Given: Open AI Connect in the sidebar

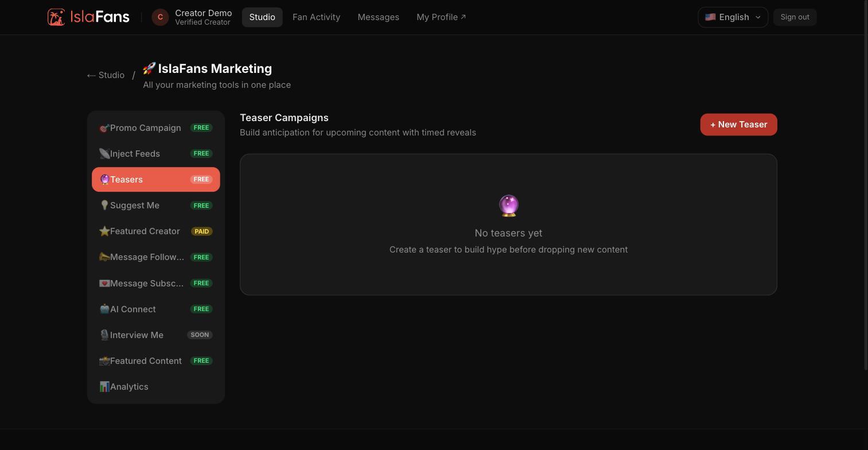Looking at the screenshot, I should click(x=156, y=309).
